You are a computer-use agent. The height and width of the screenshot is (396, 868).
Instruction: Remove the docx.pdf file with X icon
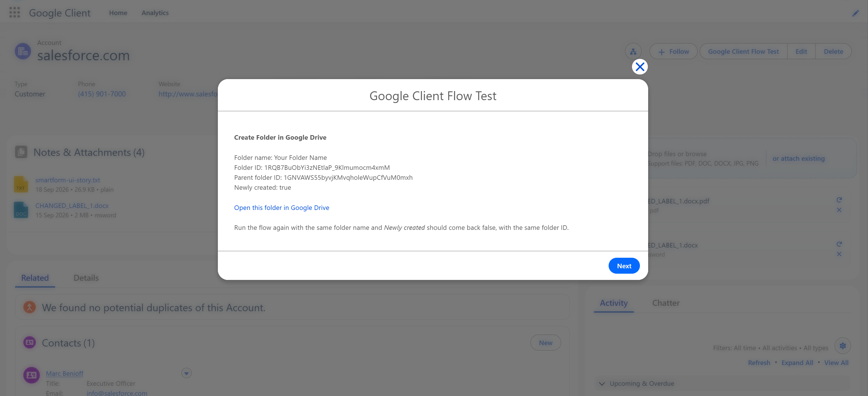pos(839,210)
